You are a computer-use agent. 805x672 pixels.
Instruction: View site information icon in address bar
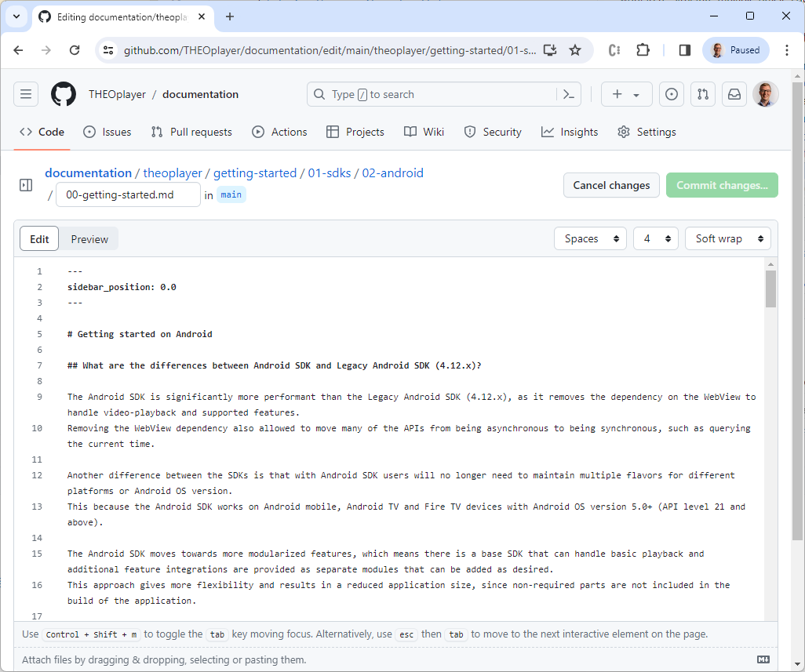pyautogui.click(x=108, y=50)
